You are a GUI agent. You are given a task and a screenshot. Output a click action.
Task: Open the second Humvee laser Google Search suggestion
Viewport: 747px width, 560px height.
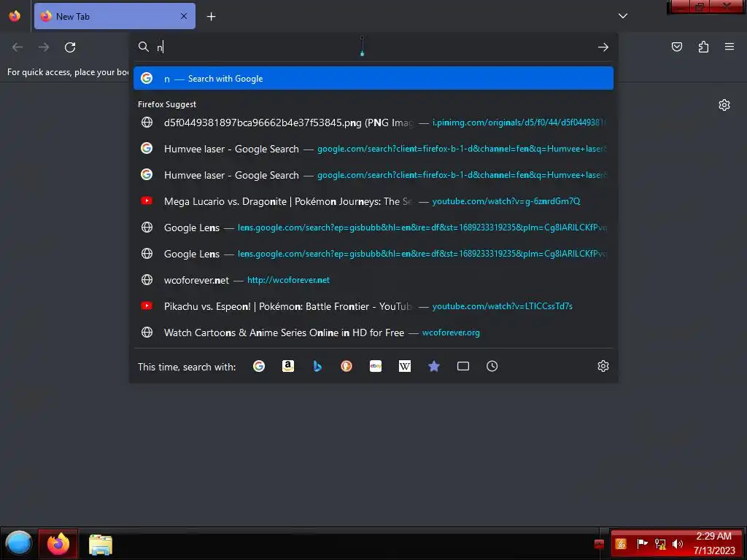[x=373, y=175]
